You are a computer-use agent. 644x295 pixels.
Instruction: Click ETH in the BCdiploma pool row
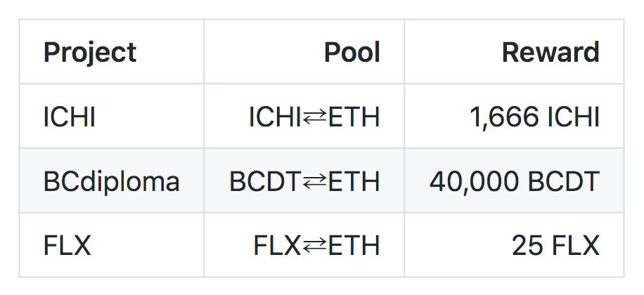(354, 182)
